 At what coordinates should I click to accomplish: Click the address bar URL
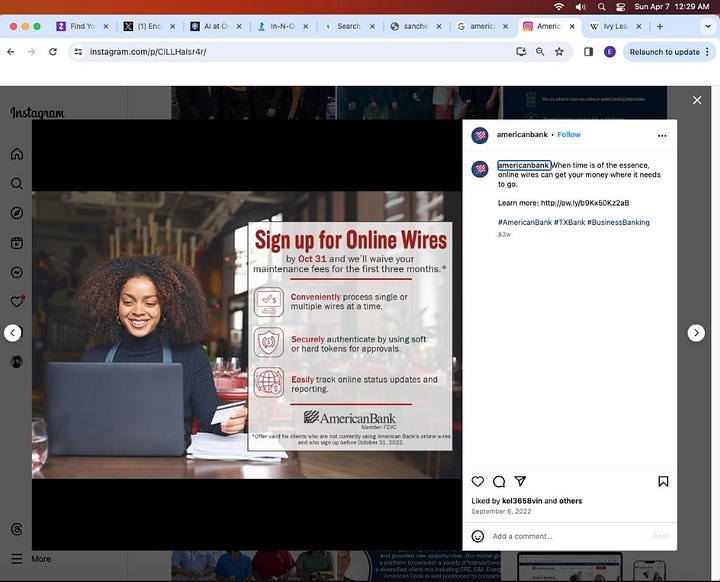pos(148,52)
